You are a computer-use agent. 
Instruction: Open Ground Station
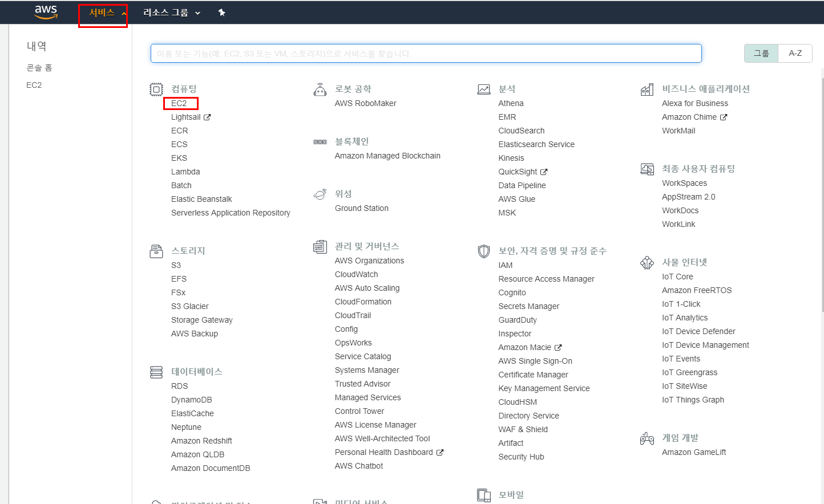361,208
